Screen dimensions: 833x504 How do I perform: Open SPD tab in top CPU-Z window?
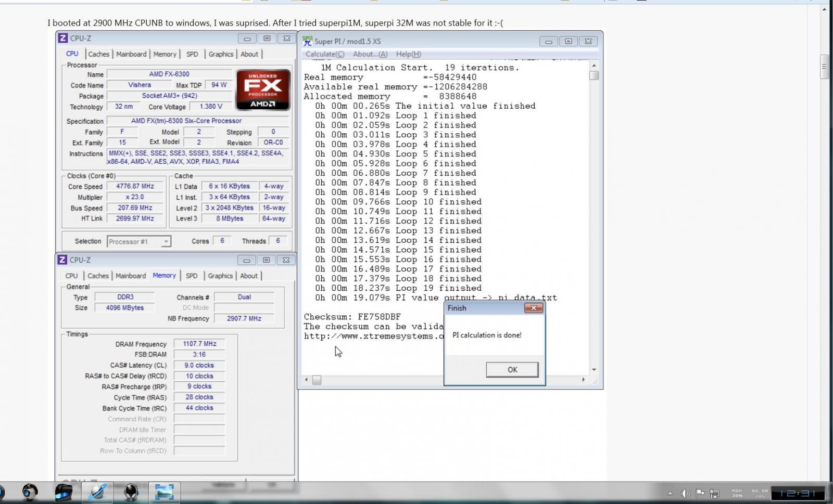192,54
